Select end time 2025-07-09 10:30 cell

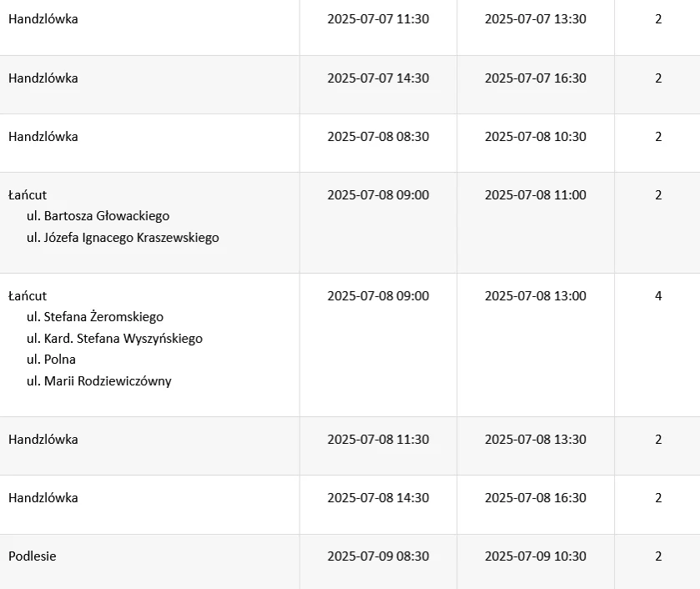535,556
